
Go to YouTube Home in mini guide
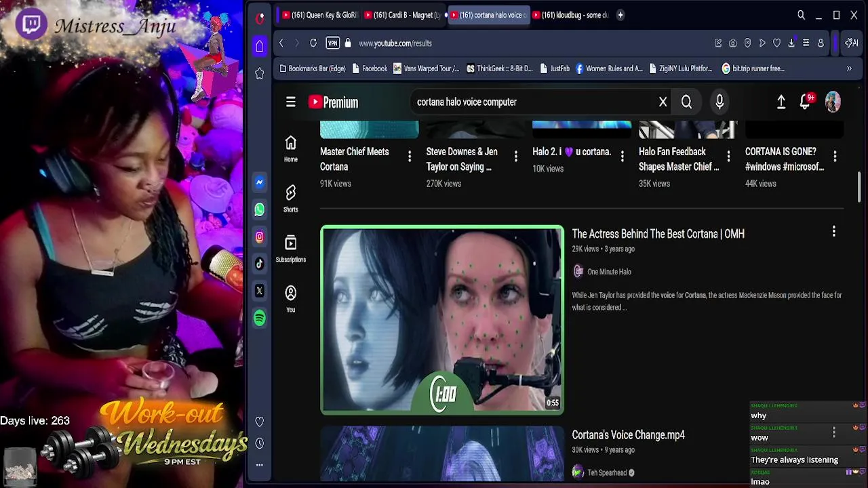pos(291,148)
